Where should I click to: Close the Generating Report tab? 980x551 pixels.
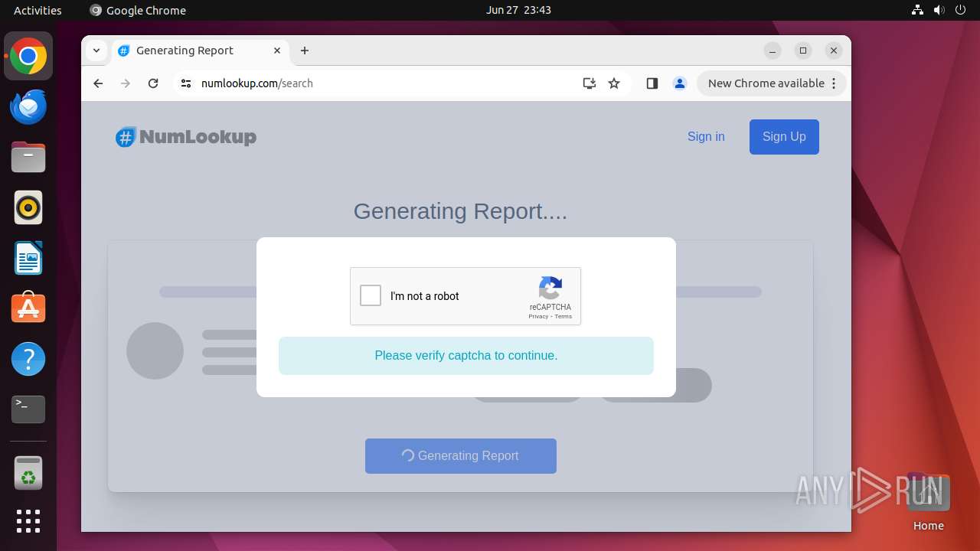[x=277, y=51]
